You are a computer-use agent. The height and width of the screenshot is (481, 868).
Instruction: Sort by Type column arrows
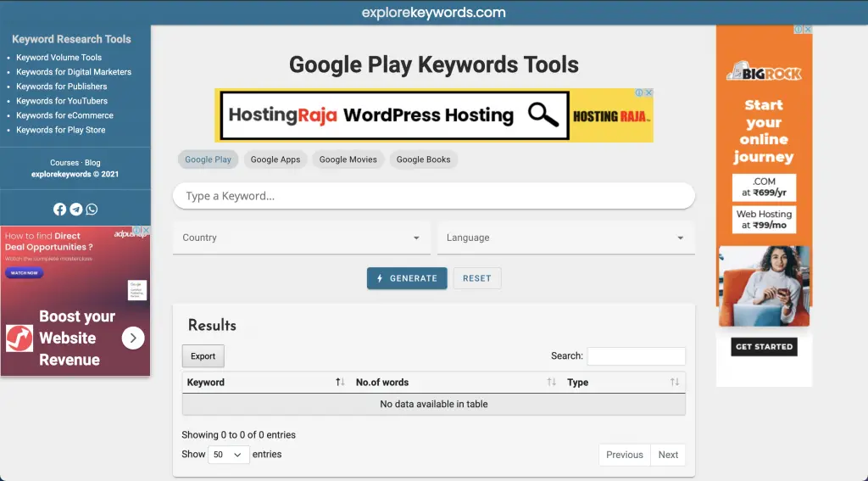click(x=674, y=382)
